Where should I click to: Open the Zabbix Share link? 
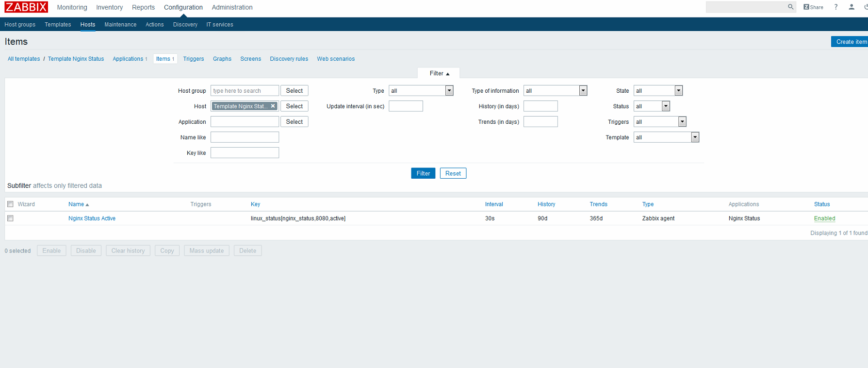813,7
